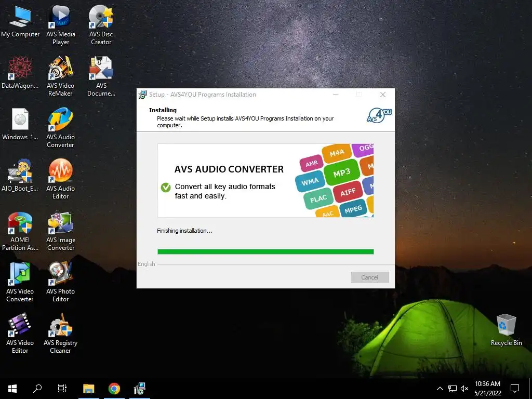Click the muted volume tray icon

point(464,389)
